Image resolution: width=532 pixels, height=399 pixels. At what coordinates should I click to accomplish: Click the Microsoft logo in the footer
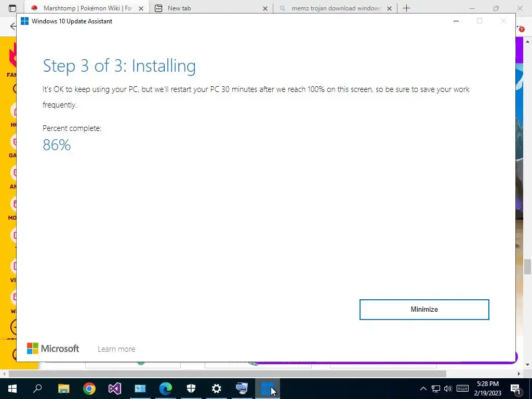pyautogui.click(x=53, y=349)
